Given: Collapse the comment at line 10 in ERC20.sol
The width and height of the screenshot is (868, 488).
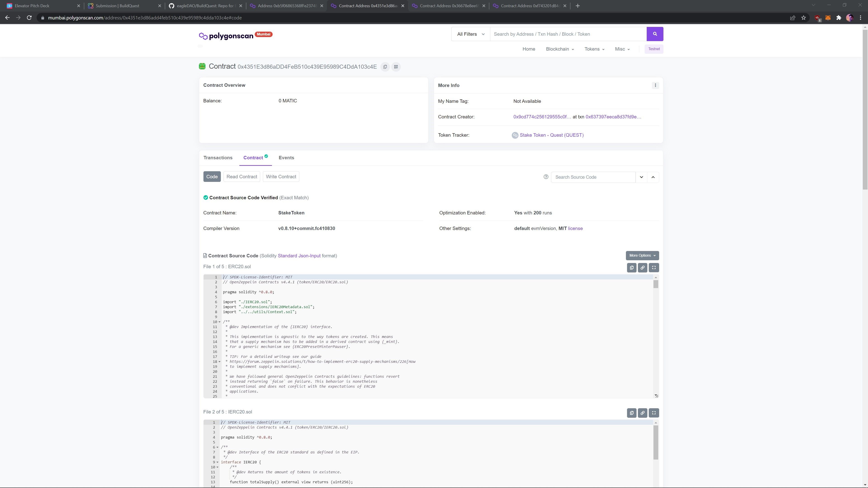Looking at the screenshot, I should (220, 322).
